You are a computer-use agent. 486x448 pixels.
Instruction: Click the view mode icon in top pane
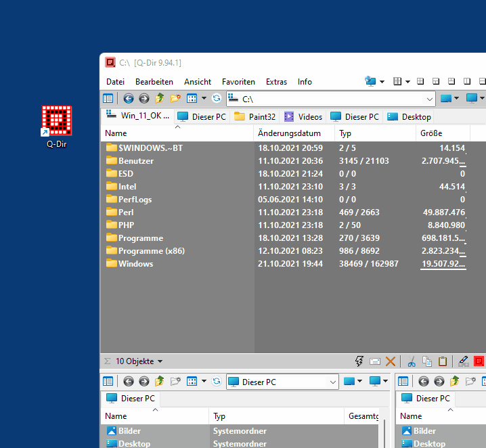(x=192, y=99)
